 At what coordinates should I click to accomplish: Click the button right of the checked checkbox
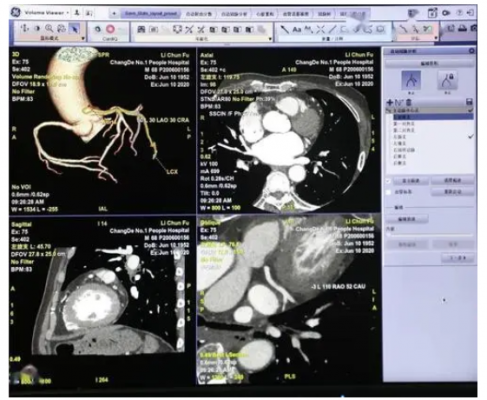(x=411, y=181)
